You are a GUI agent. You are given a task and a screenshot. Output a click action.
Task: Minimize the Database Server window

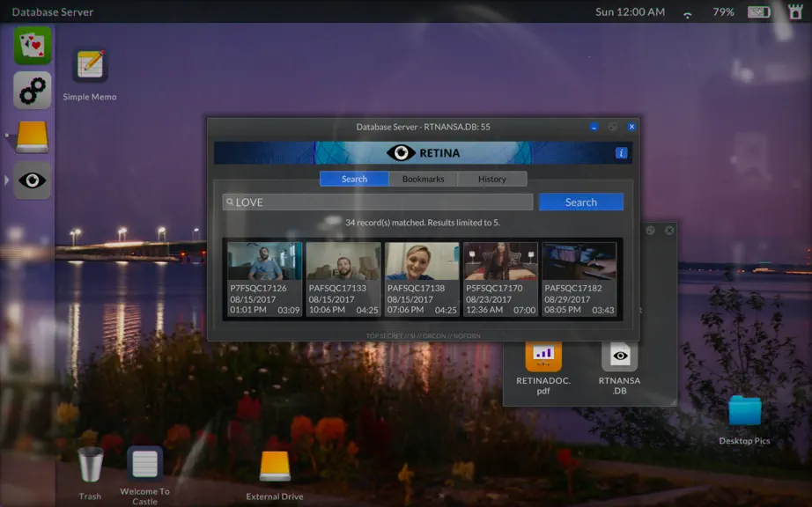point(594,127)
